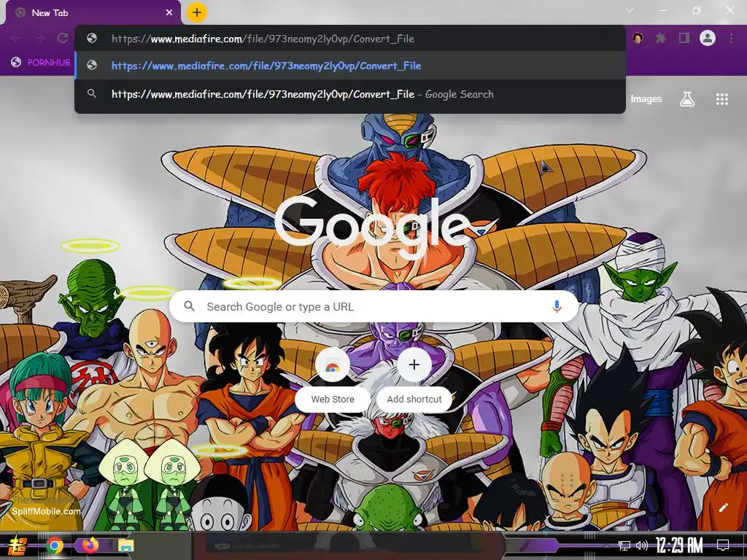
Task: Click globe icon beside highlighted URL suggestion
Action: (92, 65)
